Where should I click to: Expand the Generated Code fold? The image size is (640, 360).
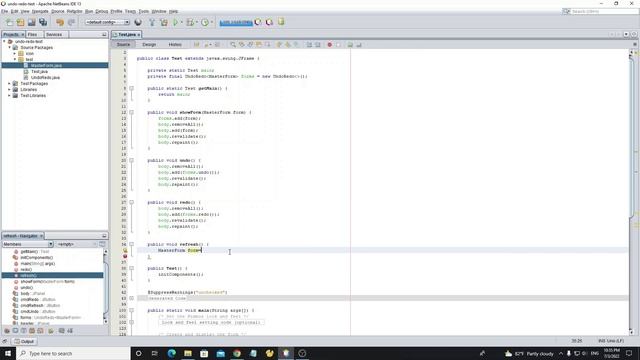click(131, 298)
